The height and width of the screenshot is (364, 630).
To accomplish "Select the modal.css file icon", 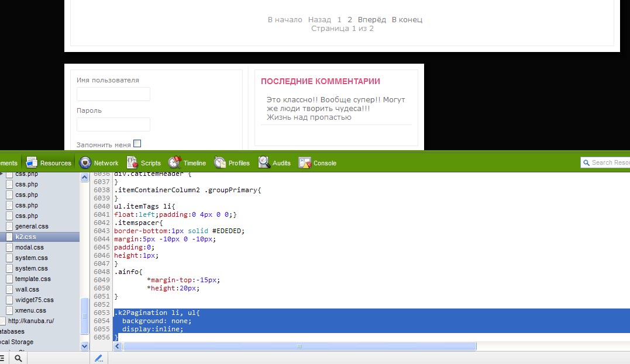I will (x=9, y=247).
